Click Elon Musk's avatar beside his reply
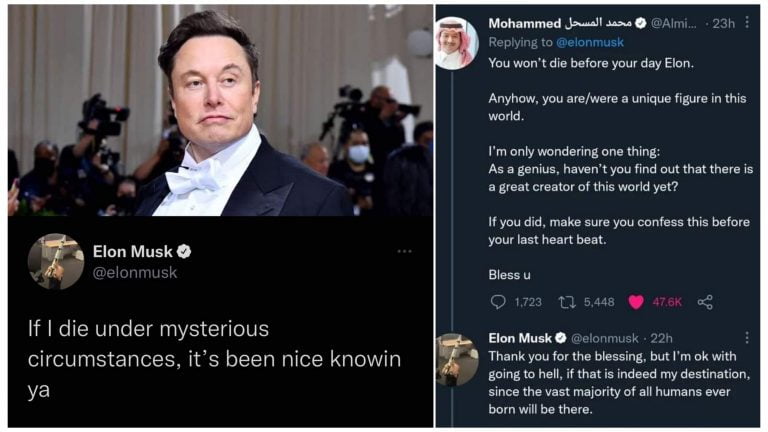This screenshot has width=768, height=432. (x=456, y=359)
